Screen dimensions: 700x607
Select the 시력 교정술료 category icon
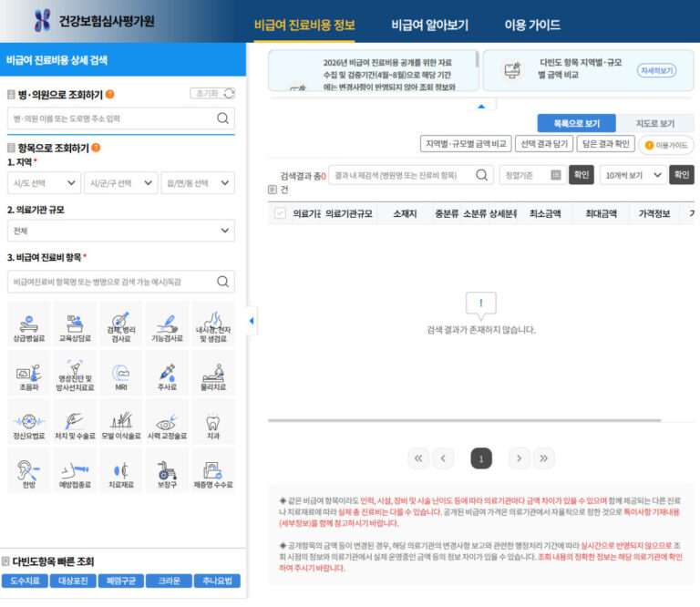167,422
